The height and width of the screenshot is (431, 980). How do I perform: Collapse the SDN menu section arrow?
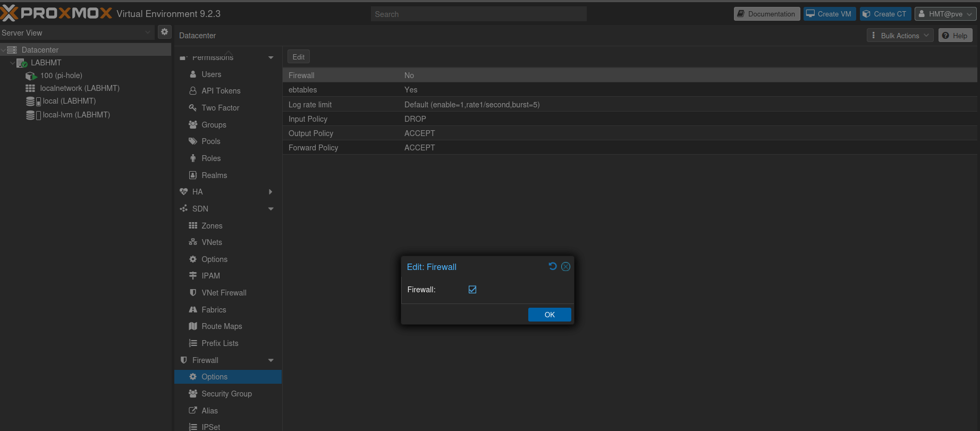(x=271, y=209)
